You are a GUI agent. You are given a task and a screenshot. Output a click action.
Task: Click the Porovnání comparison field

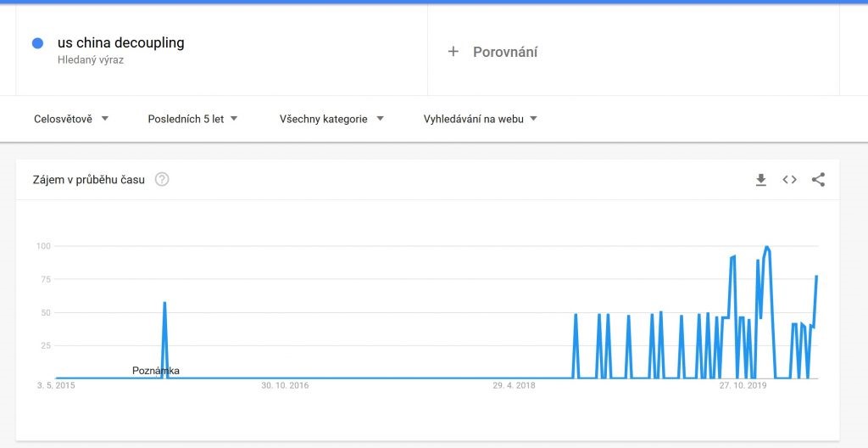coord(505,52)
